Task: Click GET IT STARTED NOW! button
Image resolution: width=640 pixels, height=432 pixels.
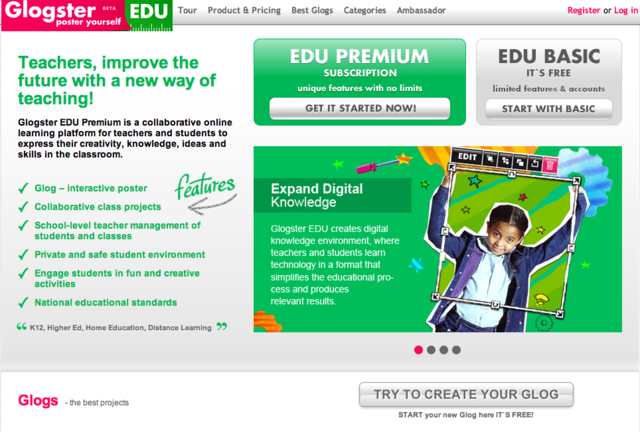Action: point(360,109)
